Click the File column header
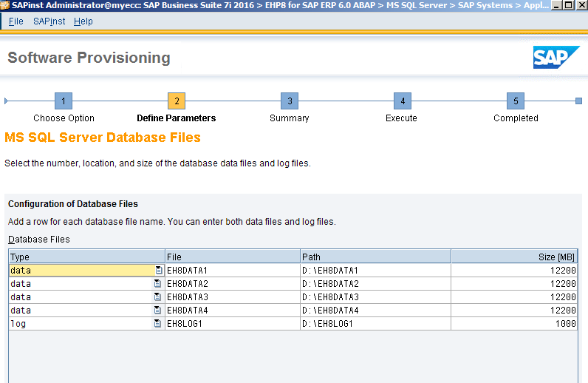Viewport: 588px width, 383px height. coord(233,257)
